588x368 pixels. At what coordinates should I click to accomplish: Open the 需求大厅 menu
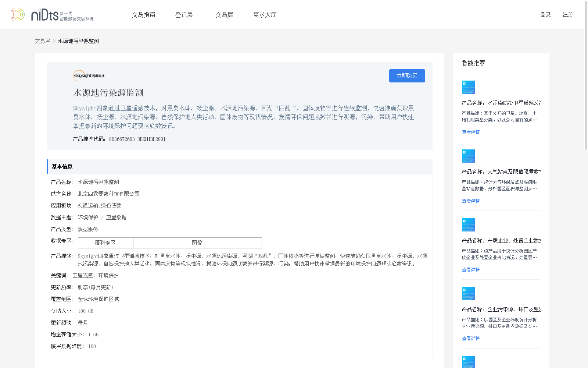point(265,15)
